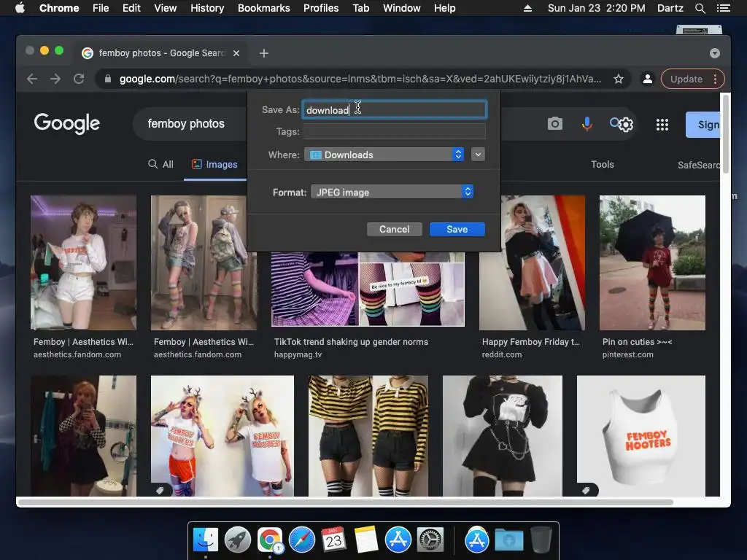The height and width of the screenshot is (560, 747).
Task: Click the Tags input field
Action: 395,131
